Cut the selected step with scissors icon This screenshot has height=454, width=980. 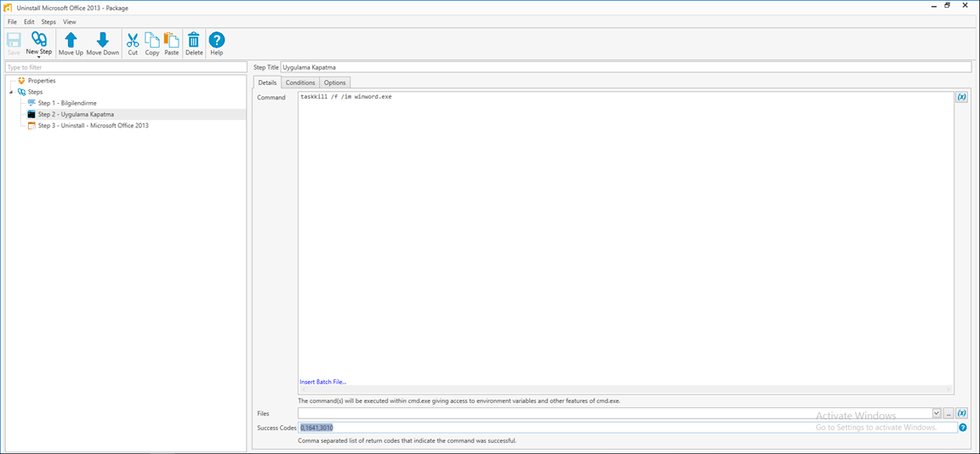click(133, 43)
